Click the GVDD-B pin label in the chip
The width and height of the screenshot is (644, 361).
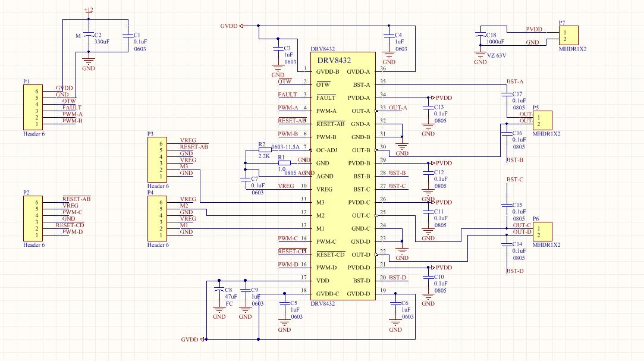328,72
